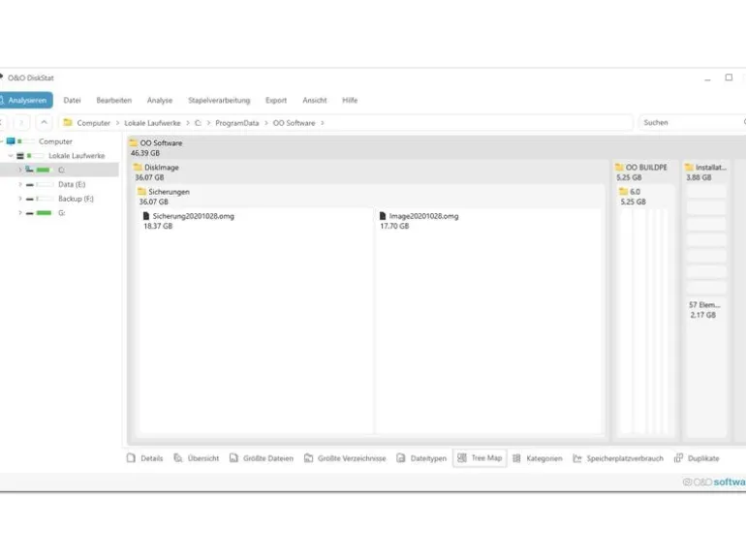Select Lokale Laufwerke in the tree
This screenshot has height=560, width=746.
click(77, 156)
